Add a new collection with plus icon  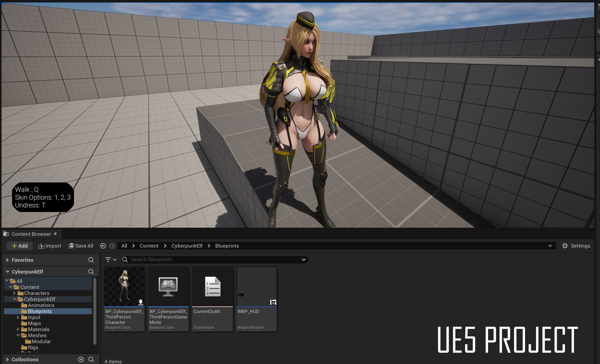(x=81, y=359)
